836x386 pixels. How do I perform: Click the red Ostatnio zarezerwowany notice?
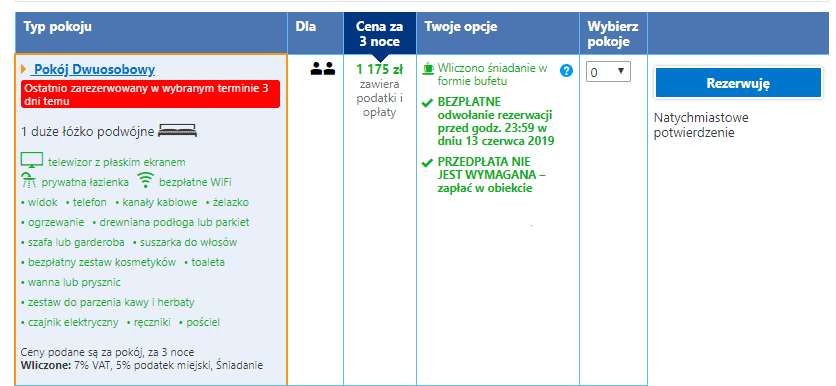pos(150,94)
